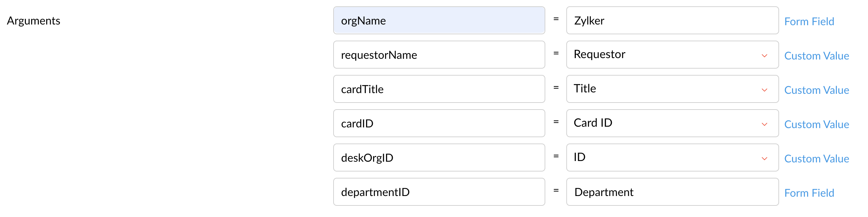Click the orgName argument field
Image resolution: width=868 pixels, height=217 pixels.
coord(439,20)
